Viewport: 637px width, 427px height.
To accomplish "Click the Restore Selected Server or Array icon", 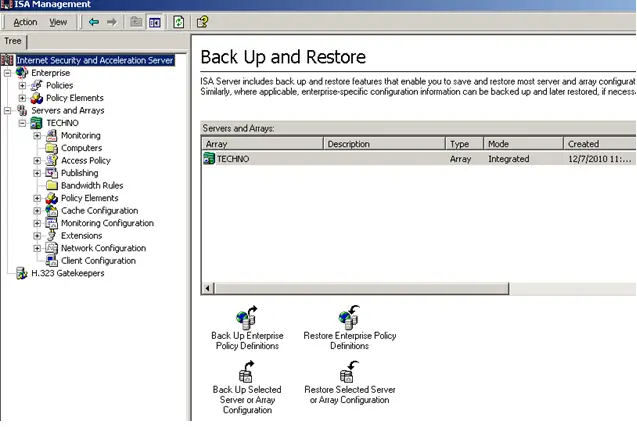I will (x=349, y=371).
